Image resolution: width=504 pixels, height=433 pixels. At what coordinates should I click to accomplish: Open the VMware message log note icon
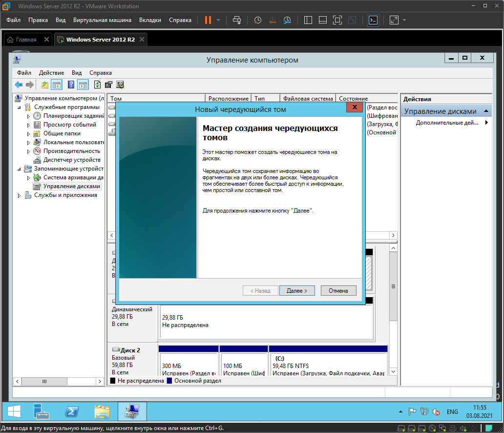[489, 428]
